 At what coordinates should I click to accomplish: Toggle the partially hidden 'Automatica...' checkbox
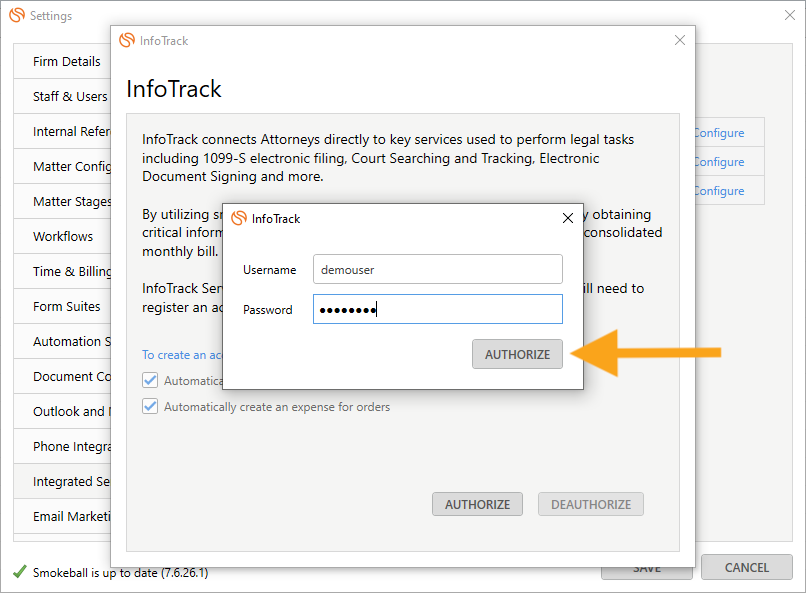[151, 380]
